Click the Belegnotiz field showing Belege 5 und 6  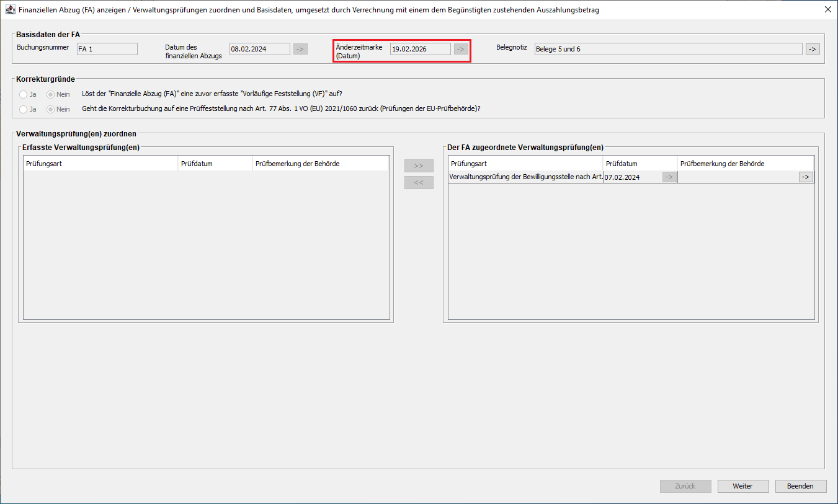coord(667,49)
